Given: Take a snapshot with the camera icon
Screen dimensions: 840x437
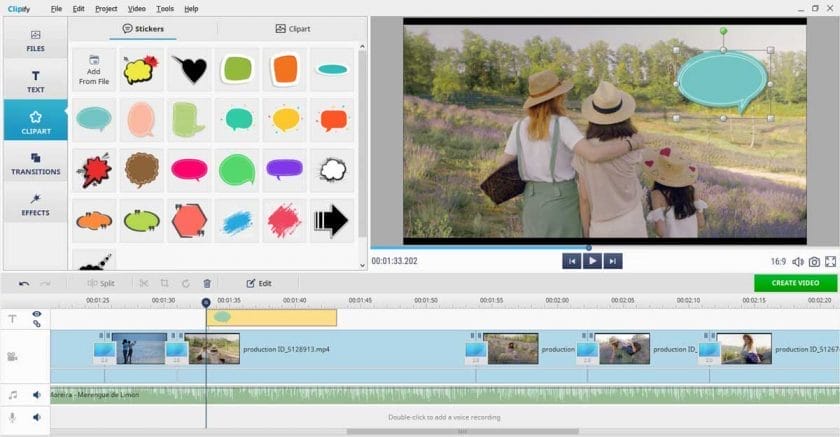Looking at the screenshot, I should click(x=815, y=261).
